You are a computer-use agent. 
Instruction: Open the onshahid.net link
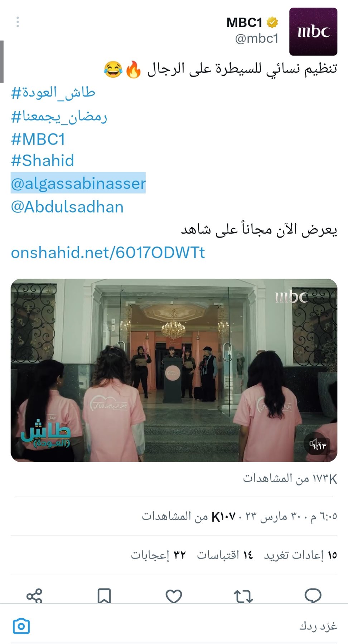(x=108, y=253)
